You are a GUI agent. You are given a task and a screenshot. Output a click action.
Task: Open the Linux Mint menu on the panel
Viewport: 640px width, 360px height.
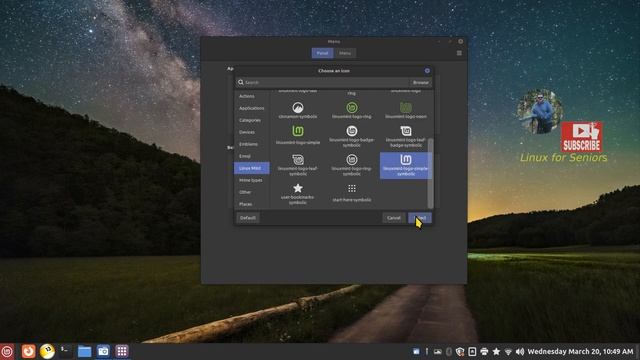coord(7,351)
